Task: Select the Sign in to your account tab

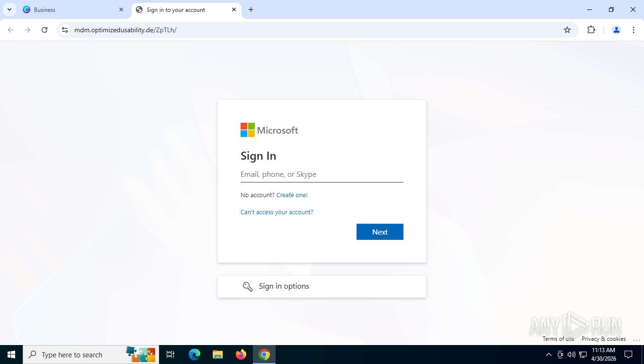Action: point(186,9)
